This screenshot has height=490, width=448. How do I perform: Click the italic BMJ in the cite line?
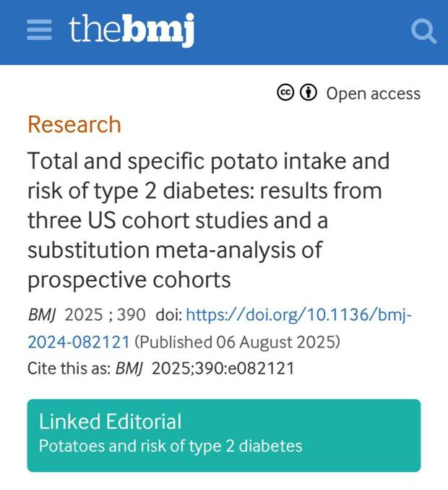129,368
